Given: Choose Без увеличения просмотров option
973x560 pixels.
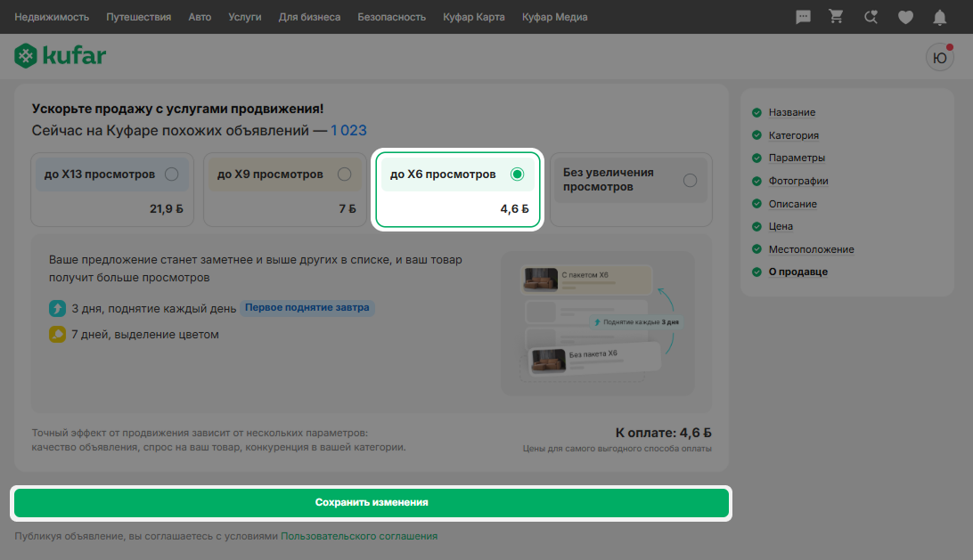Looking at the screenshot, I should tap(631, 190).
